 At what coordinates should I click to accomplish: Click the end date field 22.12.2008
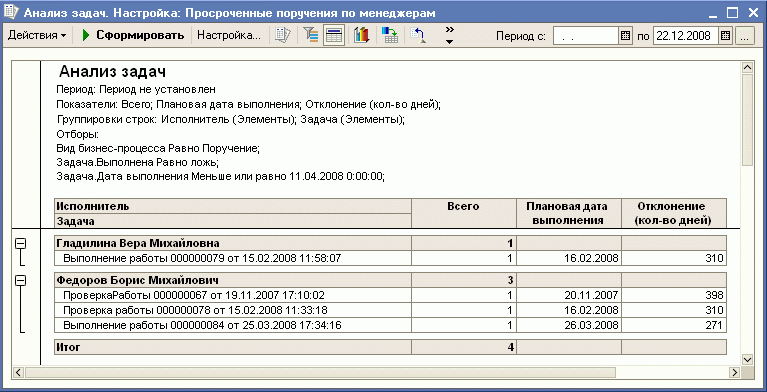click(686, 36)
